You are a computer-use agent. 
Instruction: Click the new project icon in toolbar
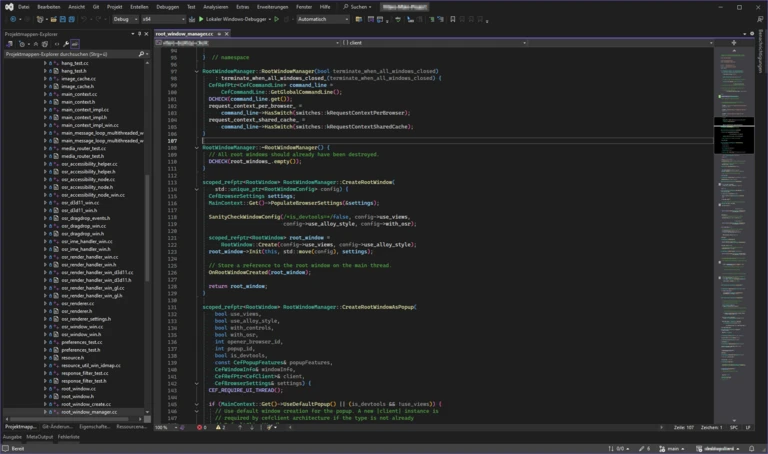tap(40, 19)
